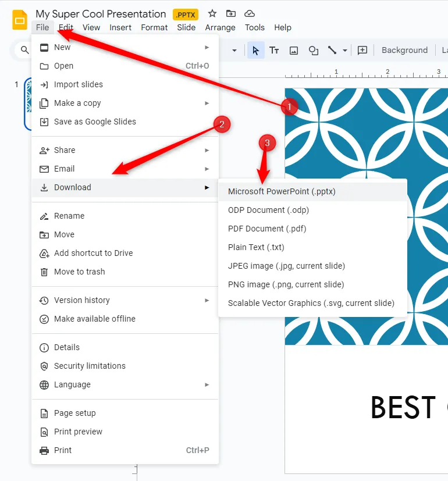
Task: Expand the New submenu
Action: coord(125,47)
